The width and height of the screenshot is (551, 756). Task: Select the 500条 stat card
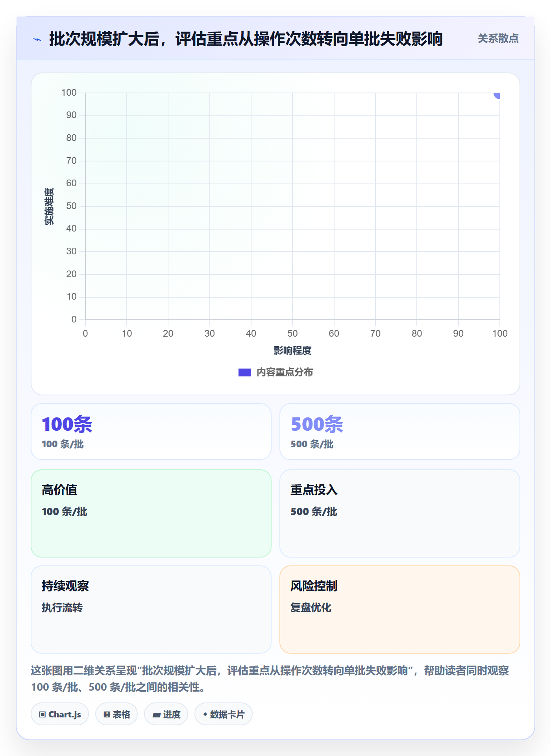click(x=399, y=432)
